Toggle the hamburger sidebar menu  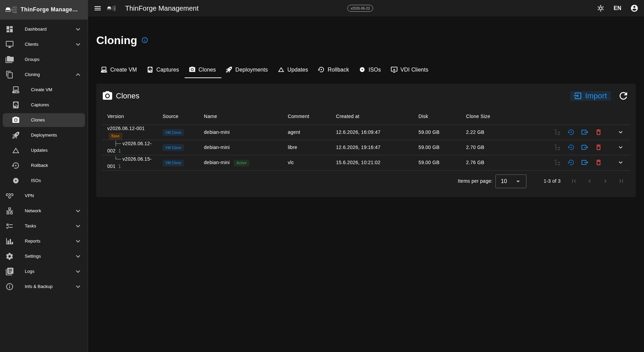[98, 8]
